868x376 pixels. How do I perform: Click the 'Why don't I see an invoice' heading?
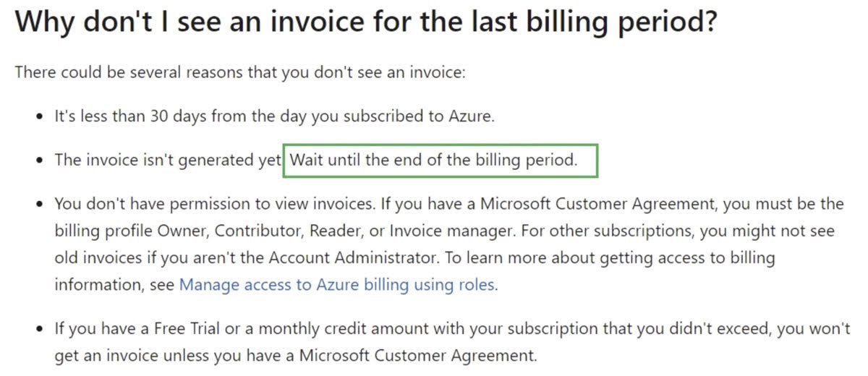point(217,24)
